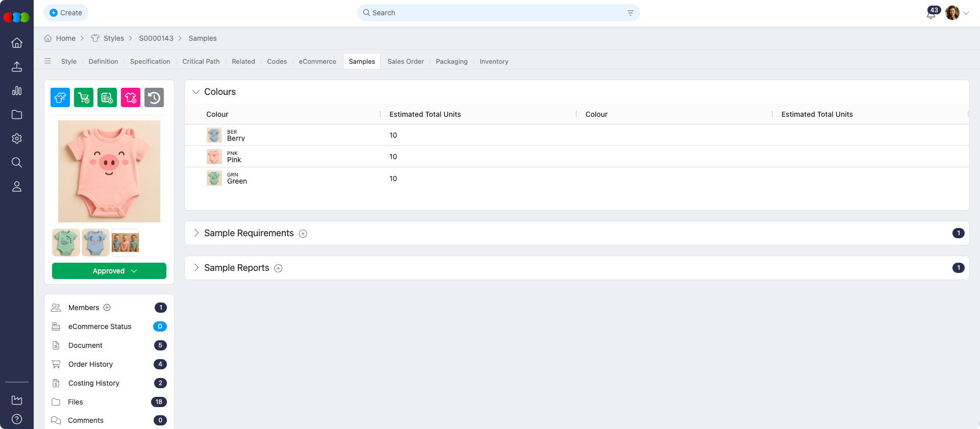Collapse the Colours section
The height and width of the screenshot is (429, 980).
point(196,92)
